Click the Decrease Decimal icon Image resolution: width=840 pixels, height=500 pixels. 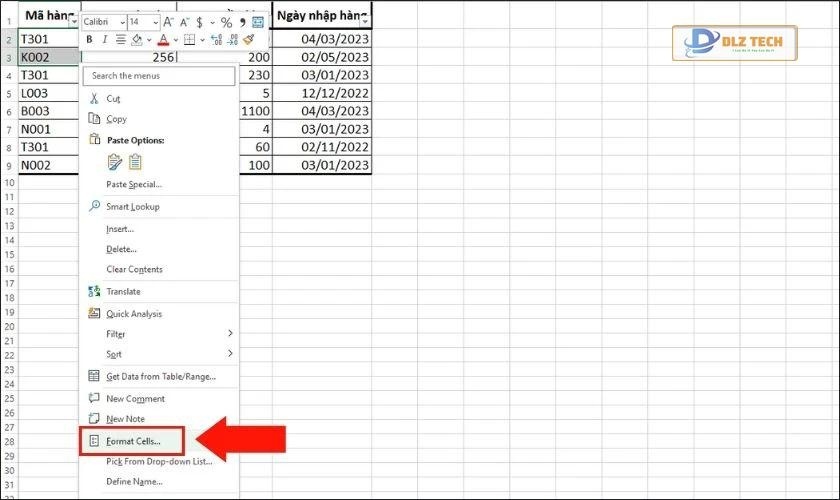point(232,39)
